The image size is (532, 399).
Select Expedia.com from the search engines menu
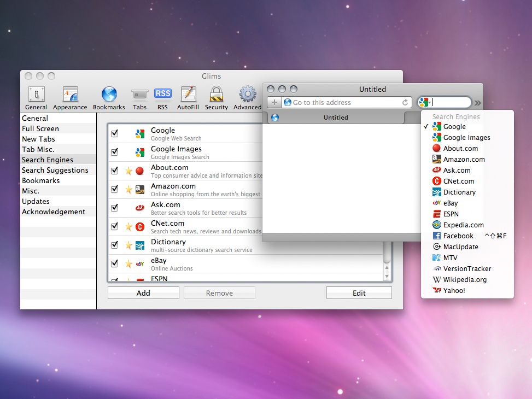coord(467,225)
